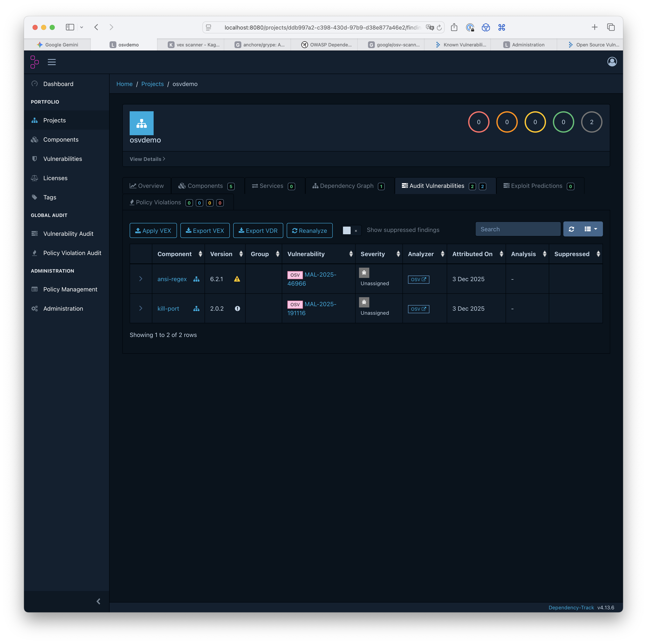The height and width of the screenshot is (644, 647).
Task: Open Vulnerability Audit in sidebar
Action: pos(68,234)
